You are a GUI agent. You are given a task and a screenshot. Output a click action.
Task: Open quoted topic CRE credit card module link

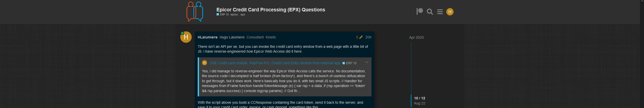[x=275, y=63]
